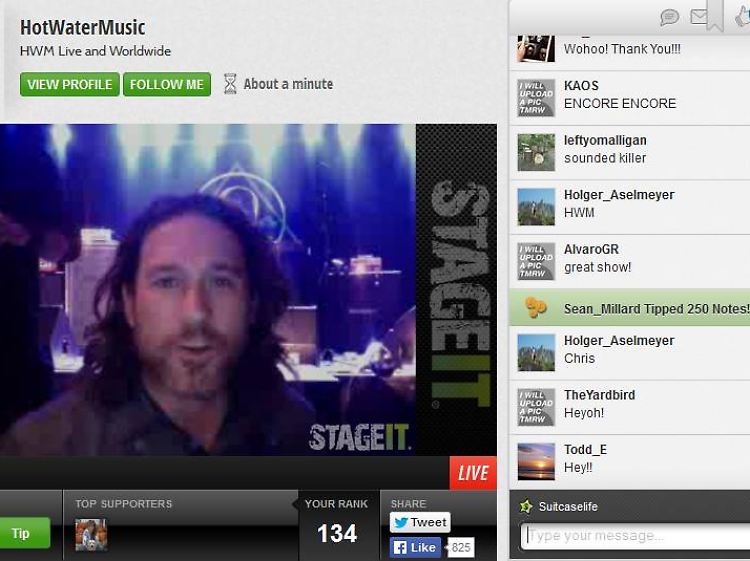The width and height of the screenshot is (750, 561).
Task: Click the SHARE heading
Action: [x=408, y=504]
